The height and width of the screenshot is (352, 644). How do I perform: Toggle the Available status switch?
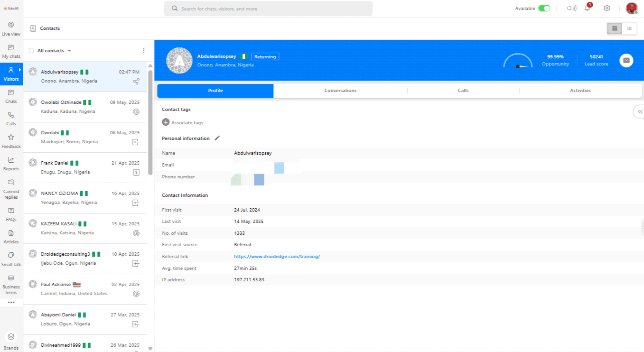point(544,8)
